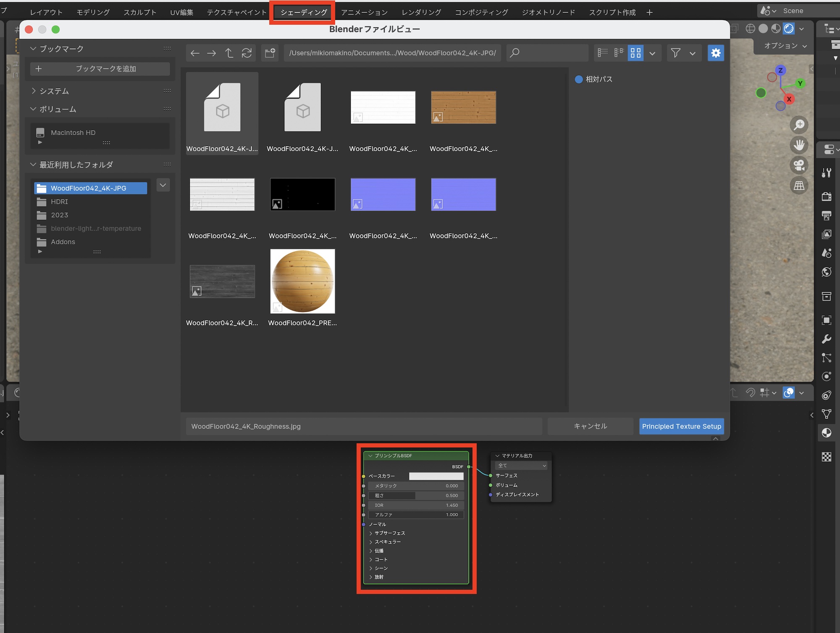
Task: Click the create new folder icon
Action: tap(270, 53)
